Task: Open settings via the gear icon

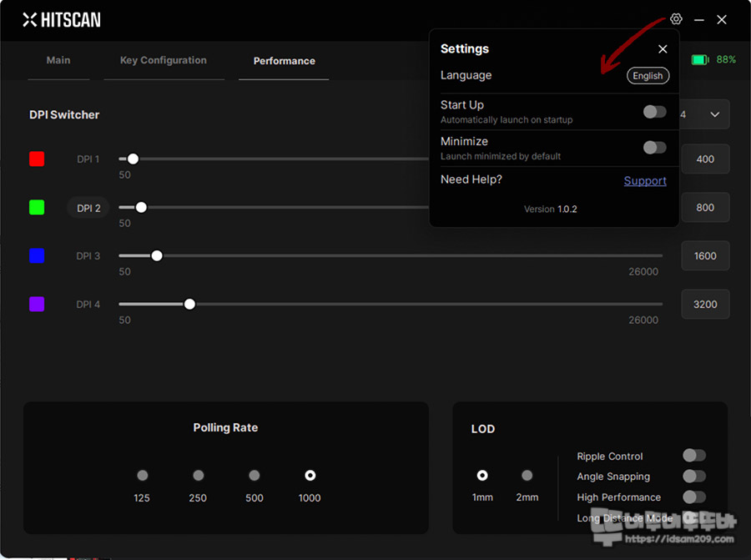Action: pyautogui.click(x=676, y=19)
